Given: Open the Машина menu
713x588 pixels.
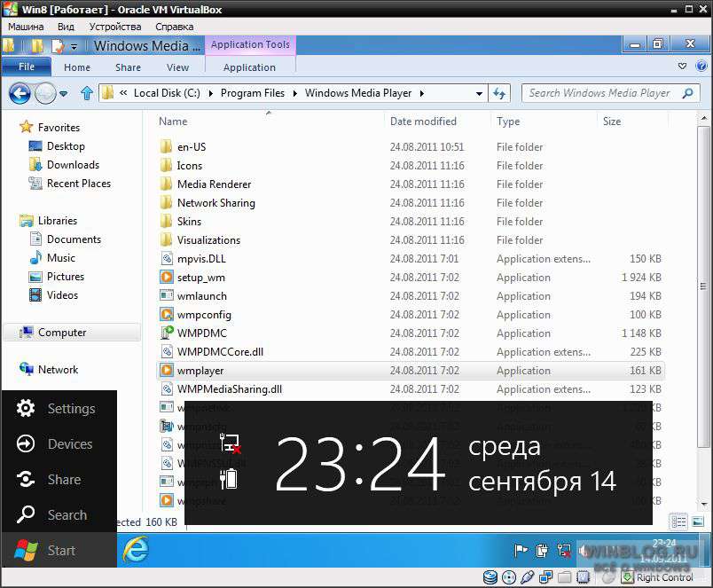Looking at the screenshot, I should (26, 27).
